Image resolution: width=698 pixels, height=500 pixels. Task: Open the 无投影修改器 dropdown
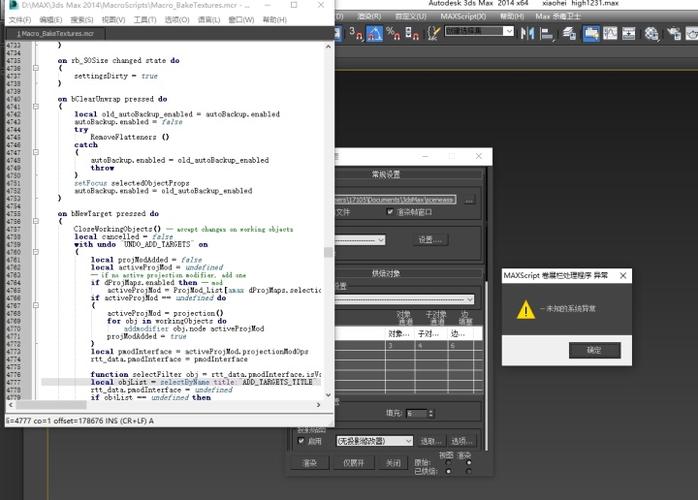click(x=374, y=440)
